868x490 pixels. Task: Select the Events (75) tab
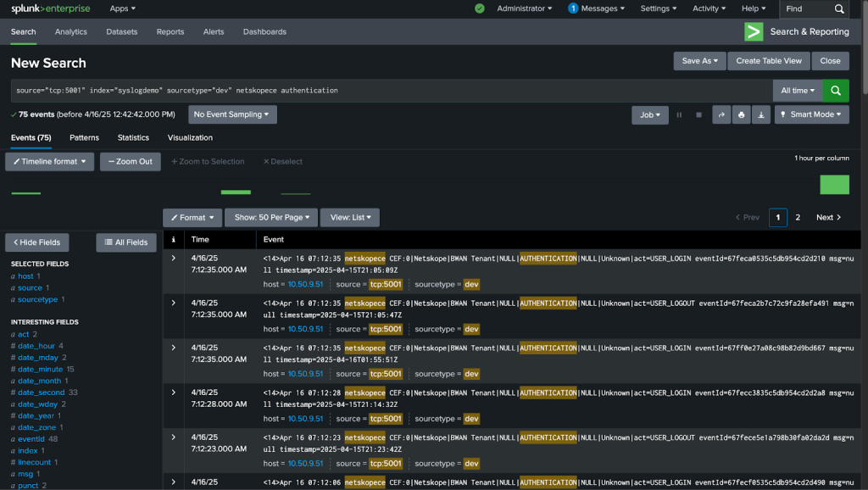coord(31,137)
